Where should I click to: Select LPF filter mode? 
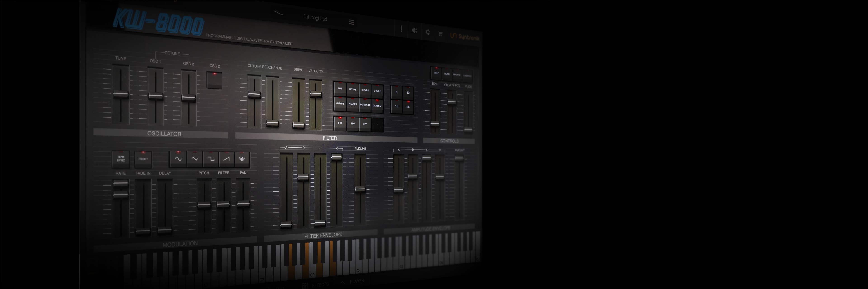pos(340,124)
